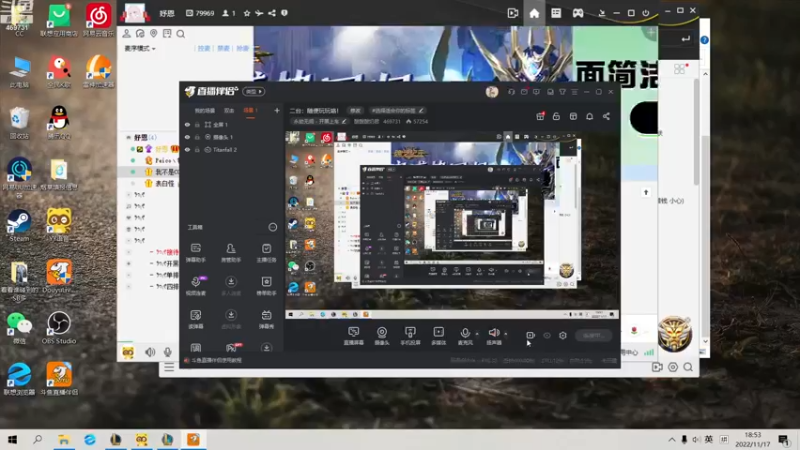800x450 pixels.
Task: Open 房管助手 tool in toolbox
Action: click(x=231, y=253)
